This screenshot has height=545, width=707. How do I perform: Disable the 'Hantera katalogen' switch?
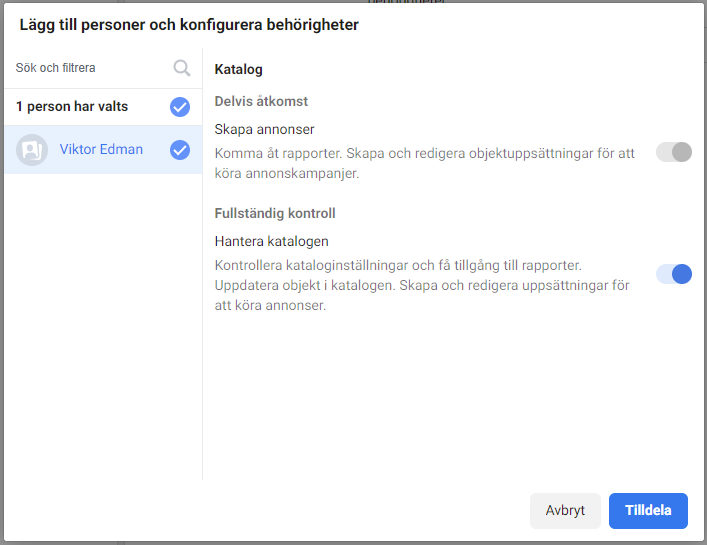(x=674, y=274)
